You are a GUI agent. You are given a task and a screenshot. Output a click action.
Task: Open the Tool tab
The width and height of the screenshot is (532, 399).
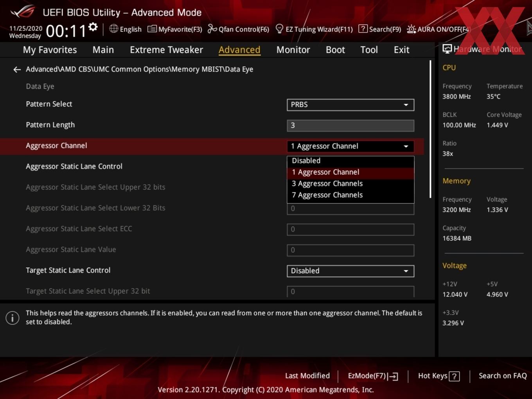369,50
